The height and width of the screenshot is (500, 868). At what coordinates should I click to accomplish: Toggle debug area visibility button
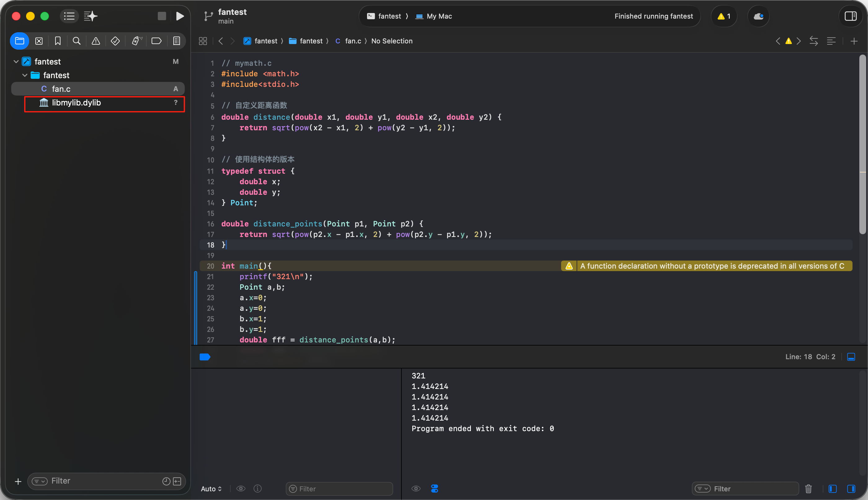click(x=851, y=357)
